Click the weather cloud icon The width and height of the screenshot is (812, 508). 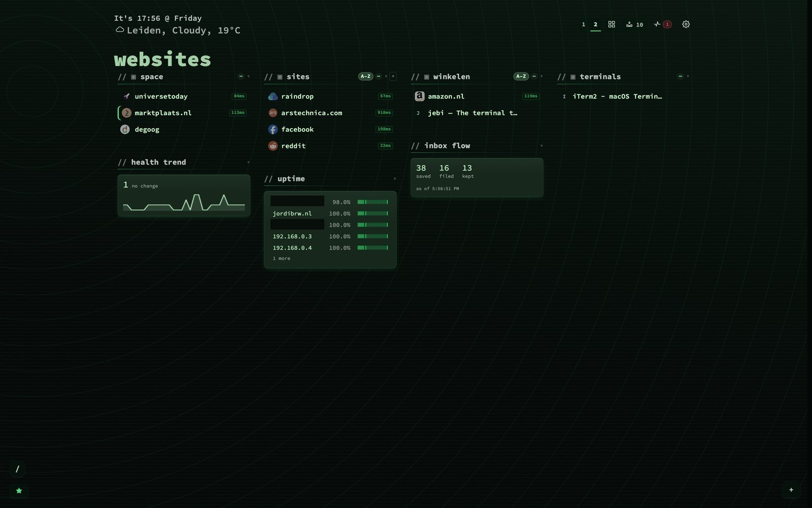[120, 30]
